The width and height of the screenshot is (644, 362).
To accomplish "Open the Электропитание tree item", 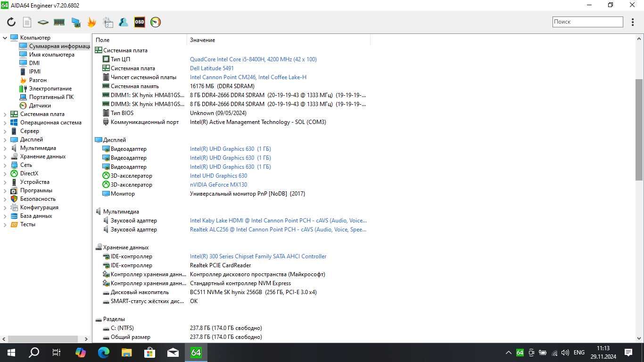I will (x=45, y=89).
